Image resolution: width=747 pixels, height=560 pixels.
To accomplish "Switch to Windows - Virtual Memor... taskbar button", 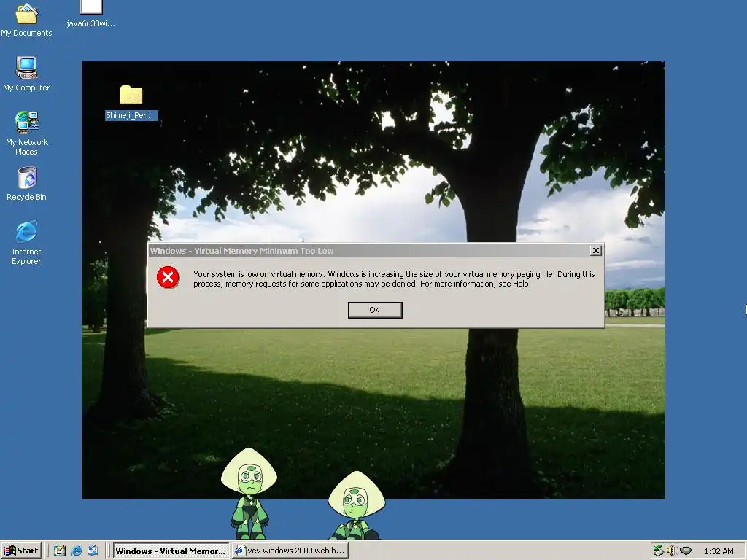I will click(171, 551).
